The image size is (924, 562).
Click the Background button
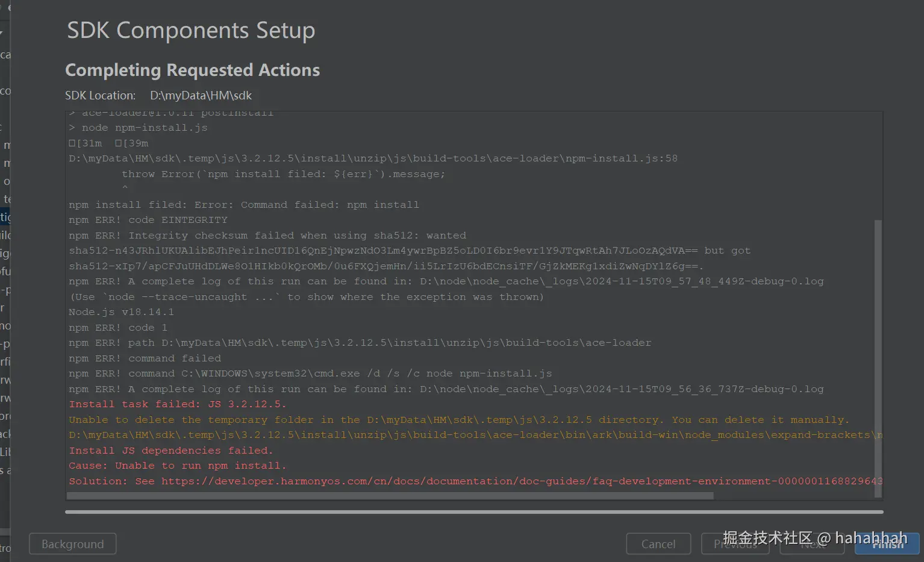[x=72, y=544]
